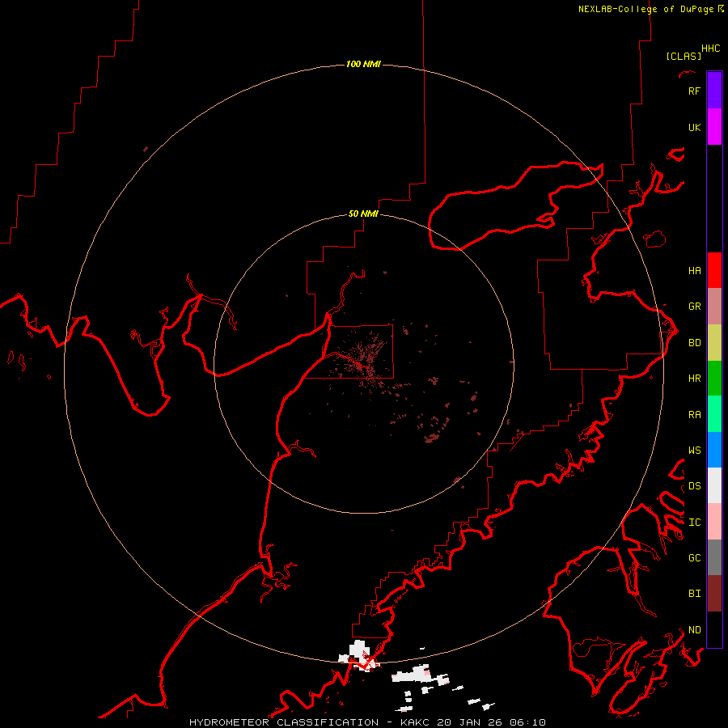This screenshot has width=728, height=728.
Task: Click the RF purple legend color swatch
Action: (714, 91)
